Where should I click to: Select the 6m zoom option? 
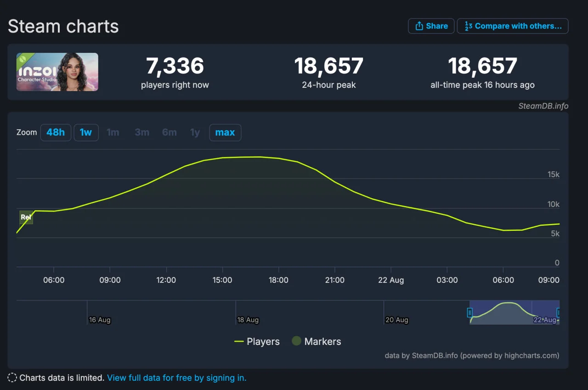[170, 132]
